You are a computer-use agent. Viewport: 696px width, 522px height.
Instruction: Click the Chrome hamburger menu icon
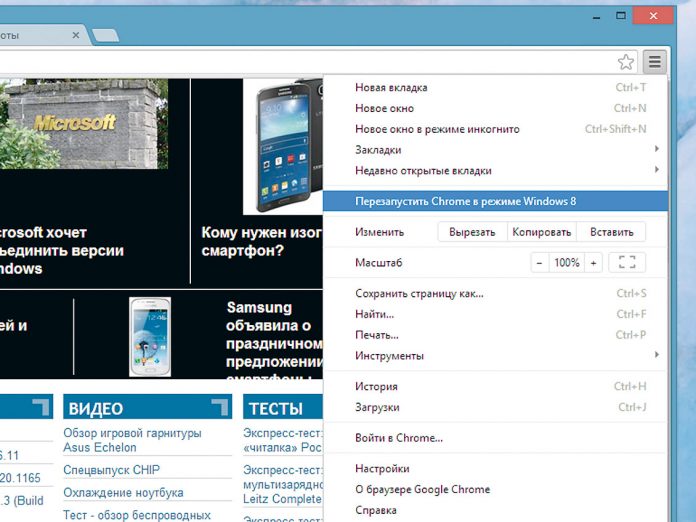654,62
